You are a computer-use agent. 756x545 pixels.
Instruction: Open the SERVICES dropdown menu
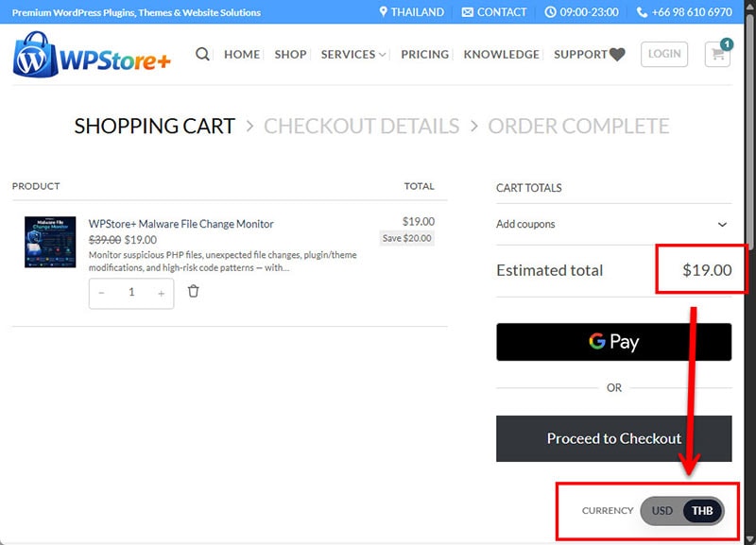click(x=352, y=55)
